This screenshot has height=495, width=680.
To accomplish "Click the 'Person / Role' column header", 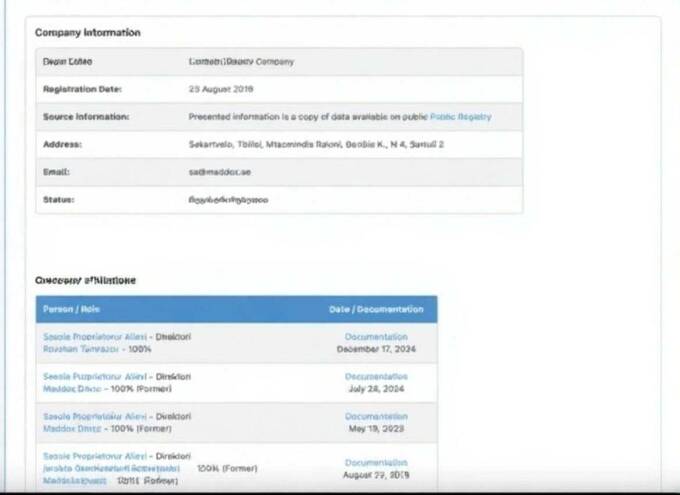I will click(71, 309).
